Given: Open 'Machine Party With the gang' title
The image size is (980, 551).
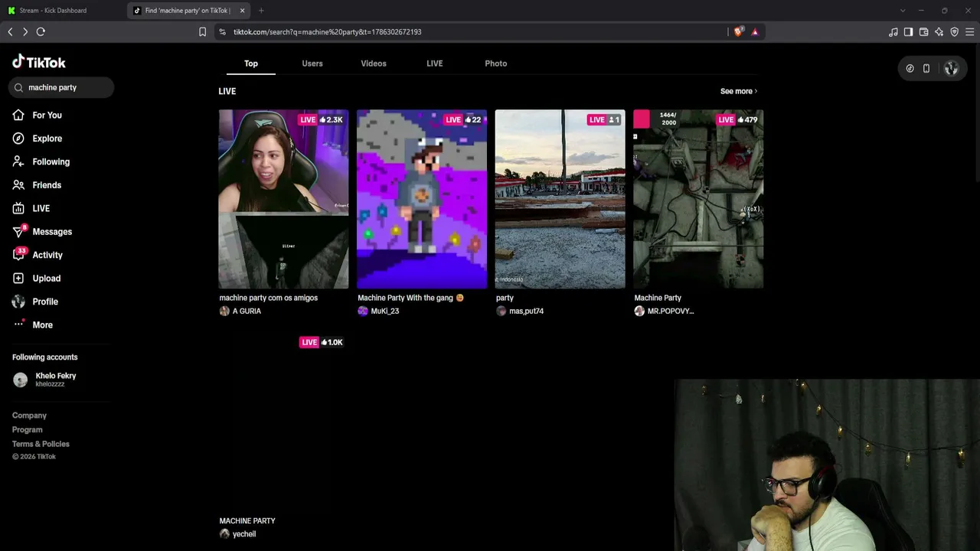Looking at the screenshot, I should click(410, 298).
